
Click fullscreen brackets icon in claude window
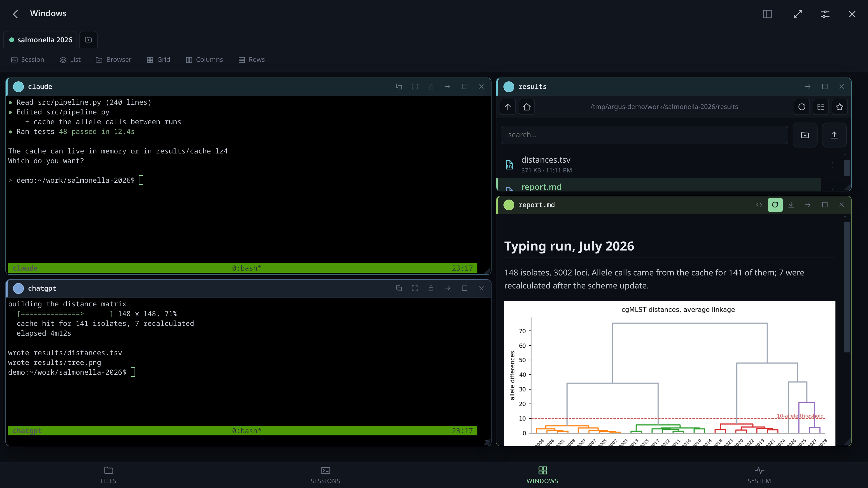click(x=415, y=86)
